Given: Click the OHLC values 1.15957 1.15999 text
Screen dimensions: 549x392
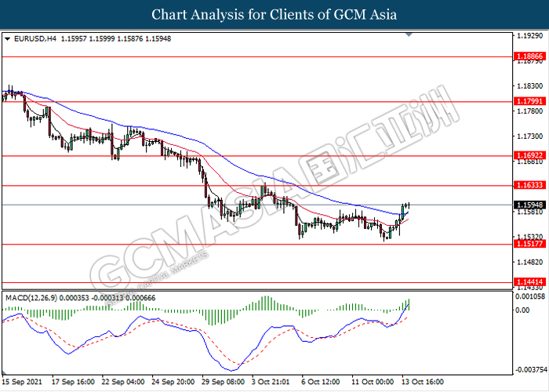Looking at the screenshot, I should (x=88, y=39).
